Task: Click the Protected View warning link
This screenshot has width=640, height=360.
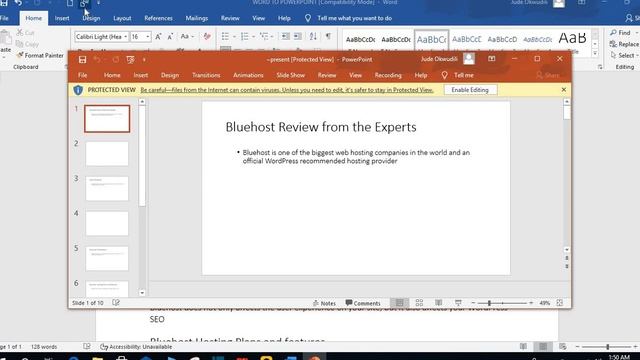Action: pos(287,90)
